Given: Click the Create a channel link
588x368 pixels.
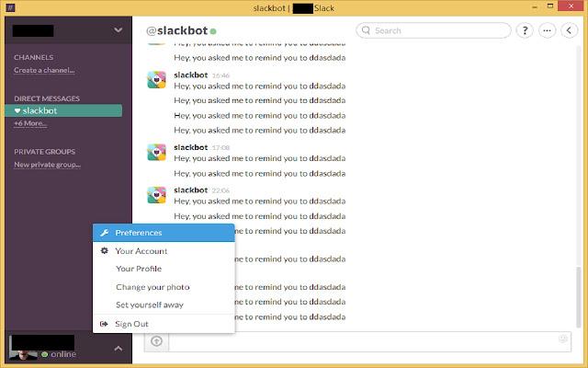Looking at the screenshot, I should (44, 70).
